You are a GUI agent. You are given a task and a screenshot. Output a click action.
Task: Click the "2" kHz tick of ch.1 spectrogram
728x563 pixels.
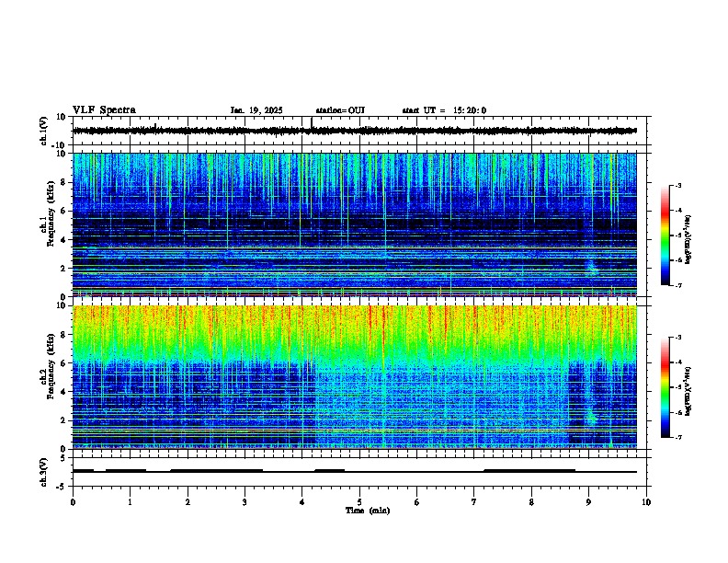pyautogui.click(x=63, y=269)
